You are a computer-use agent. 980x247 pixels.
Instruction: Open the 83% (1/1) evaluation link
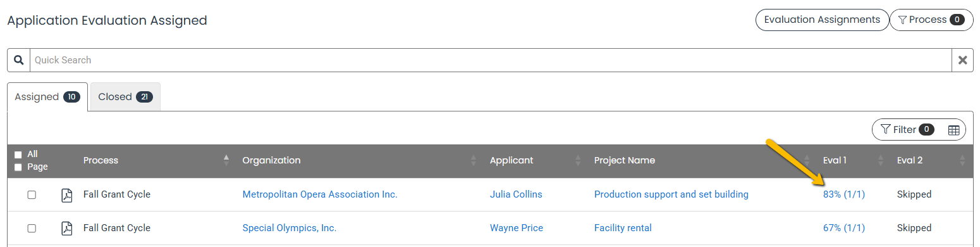tap(843, 194)
